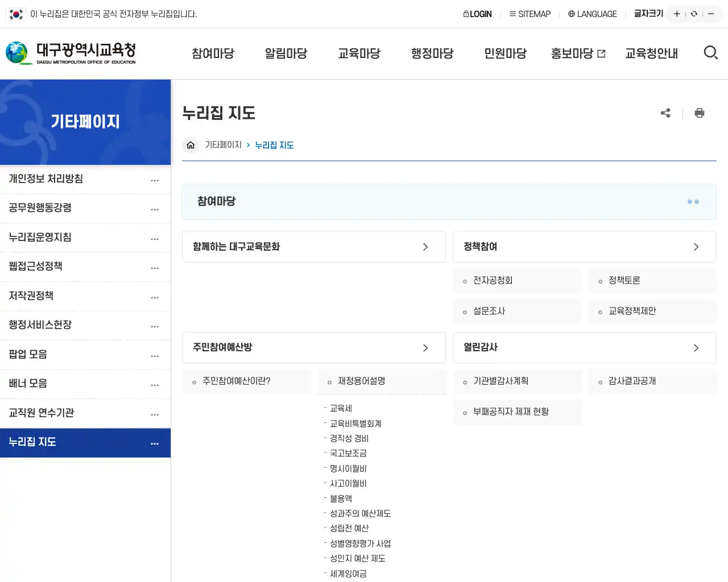Screen dimensions: 728x582
Task: Expand the 열린감사 card chevron
Action: tap(696, 348)
